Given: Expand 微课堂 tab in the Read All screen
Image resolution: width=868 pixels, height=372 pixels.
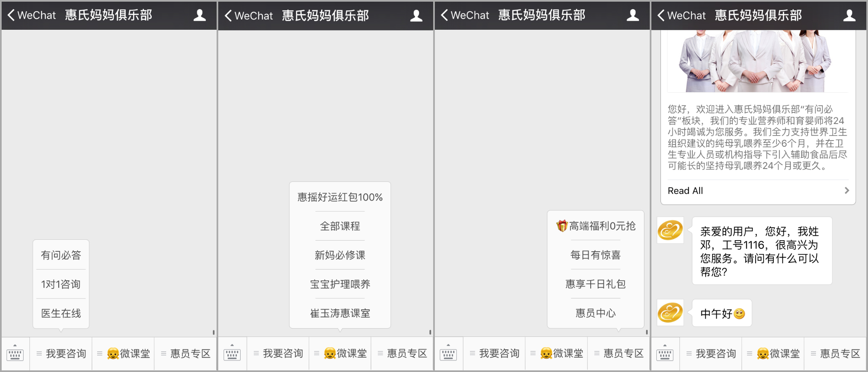Looking at the screenshot, I should point(773,353).
